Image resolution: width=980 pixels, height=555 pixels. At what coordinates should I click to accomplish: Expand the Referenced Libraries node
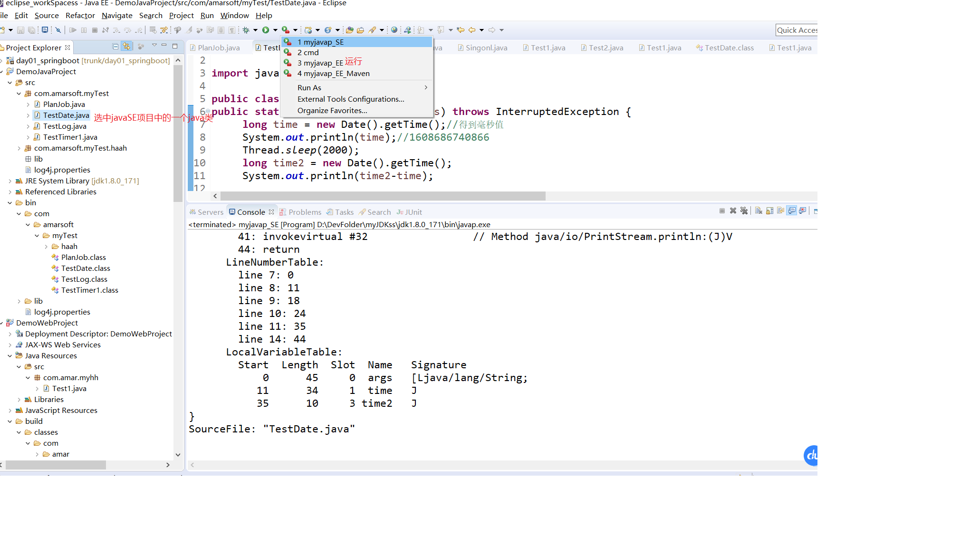(10, 191)
